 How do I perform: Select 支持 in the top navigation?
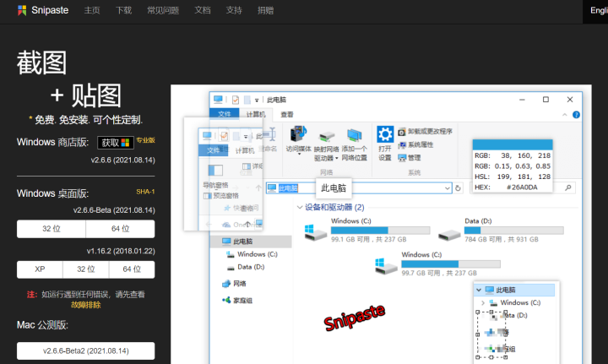tap(234, 10)
